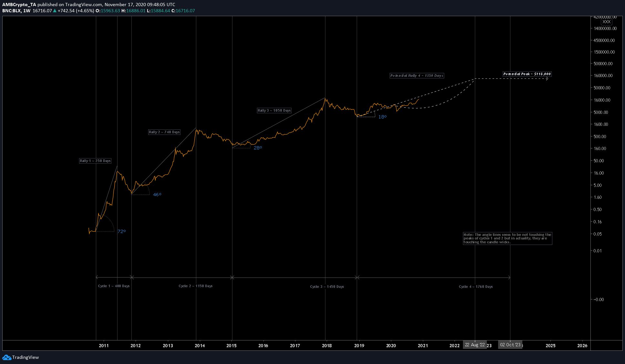Select the Rally 1 ~ 250 Days label
Screen dimensions: 625x364
pyautogui.click(x=95, y=161)
